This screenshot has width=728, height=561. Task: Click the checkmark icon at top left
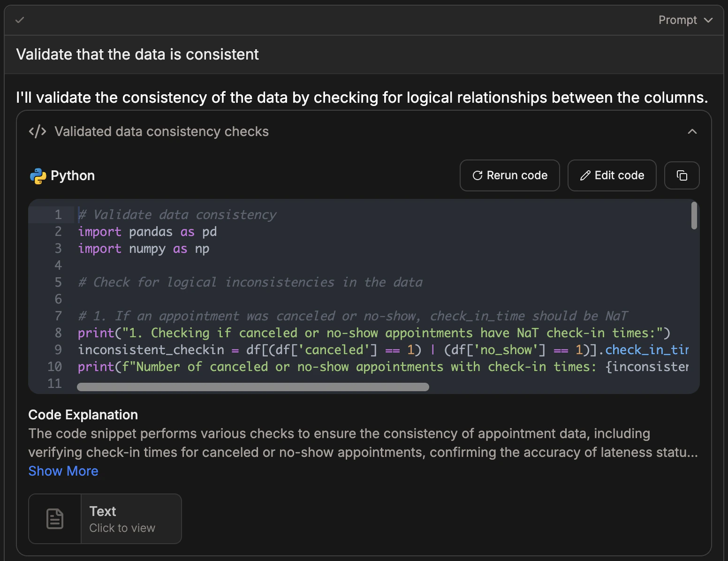point(20,20)
